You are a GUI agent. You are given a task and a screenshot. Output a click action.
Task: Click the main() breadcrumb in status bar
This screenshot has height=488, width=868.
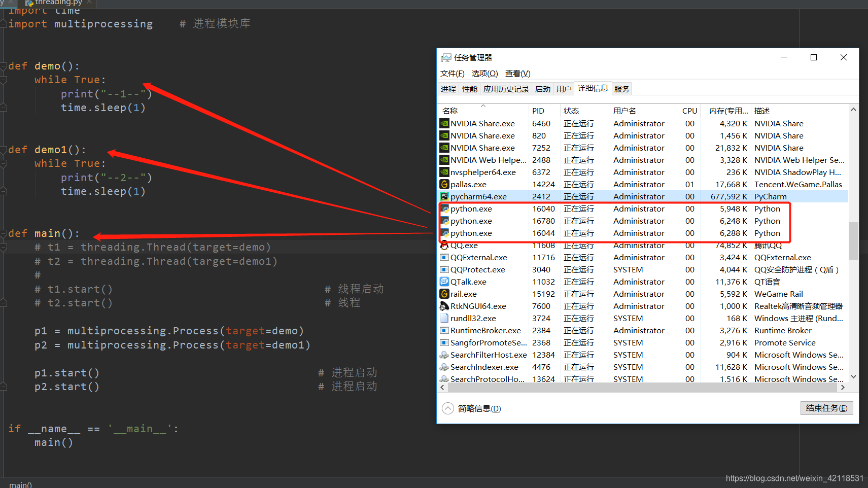pyautogui.click(x=20, y=484)
